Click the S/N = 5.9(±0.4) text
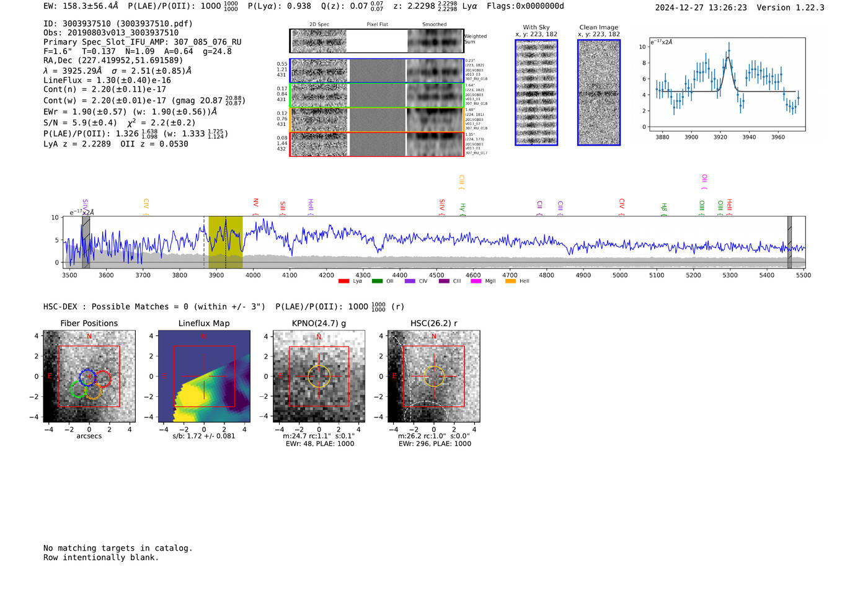Viewport: 868px width, 591px height. [80, 123]
